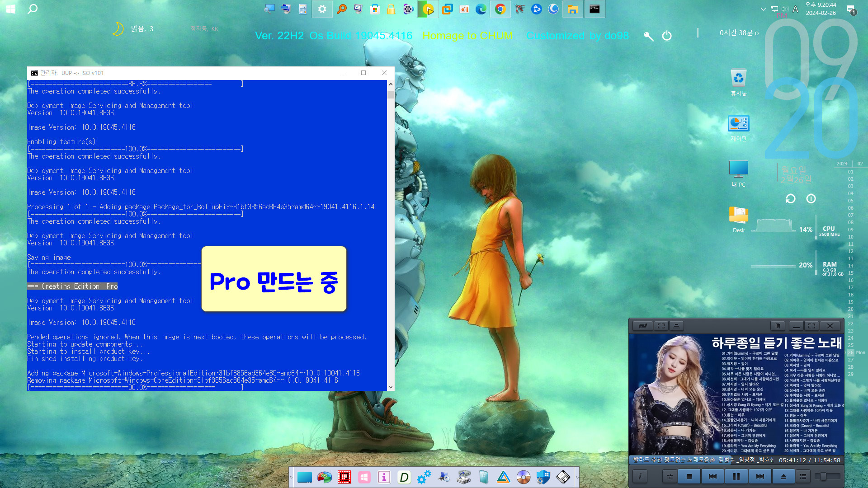This screenshot has height=488, width=868.
Task: Open the UUP console window system menu icon
Action: point(34,73)
